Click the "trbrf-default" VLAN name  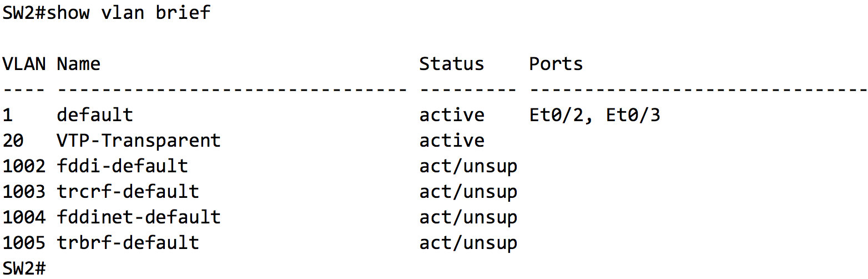tap(128, 243)
